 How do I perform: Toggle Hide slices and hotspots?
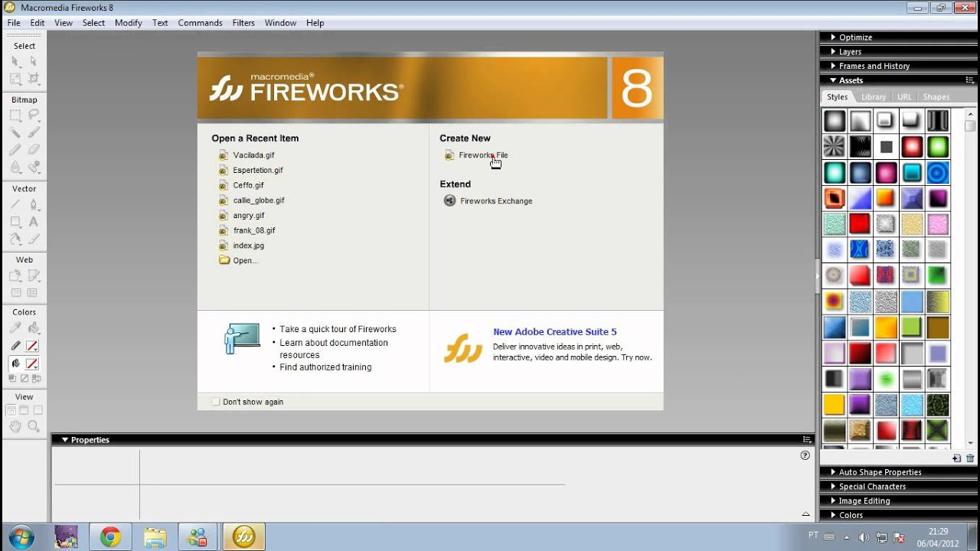[15, 292]
